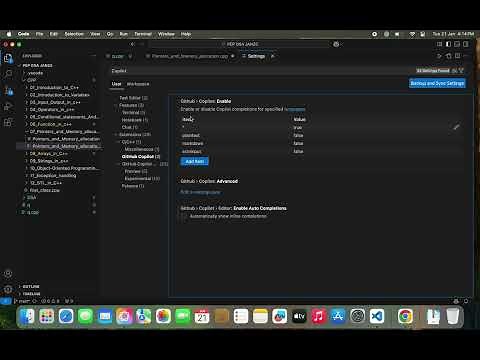Switch to the Workspace settings tab
This screenshot has width=480, height=360.
point(138,84)
